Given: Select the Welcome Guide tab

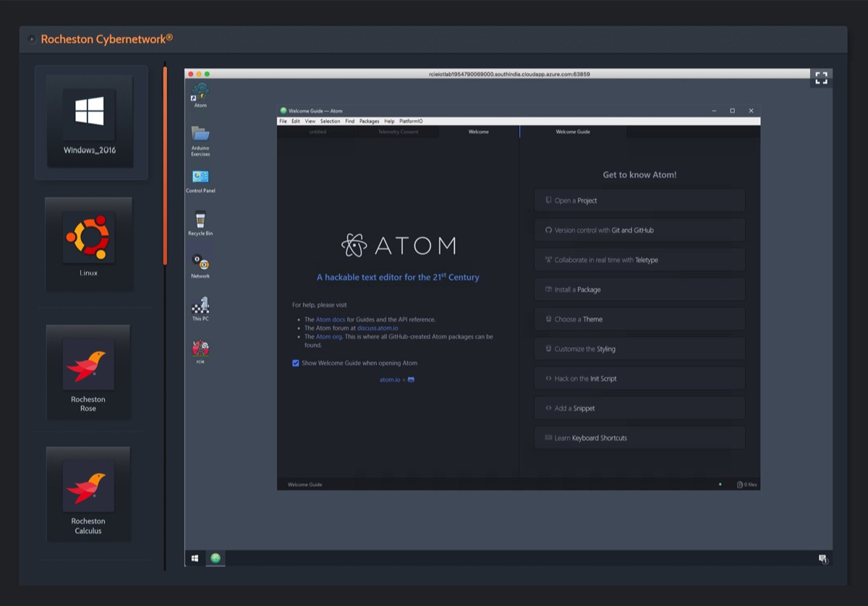Looking at the screenshot, I should click(573, 132).
